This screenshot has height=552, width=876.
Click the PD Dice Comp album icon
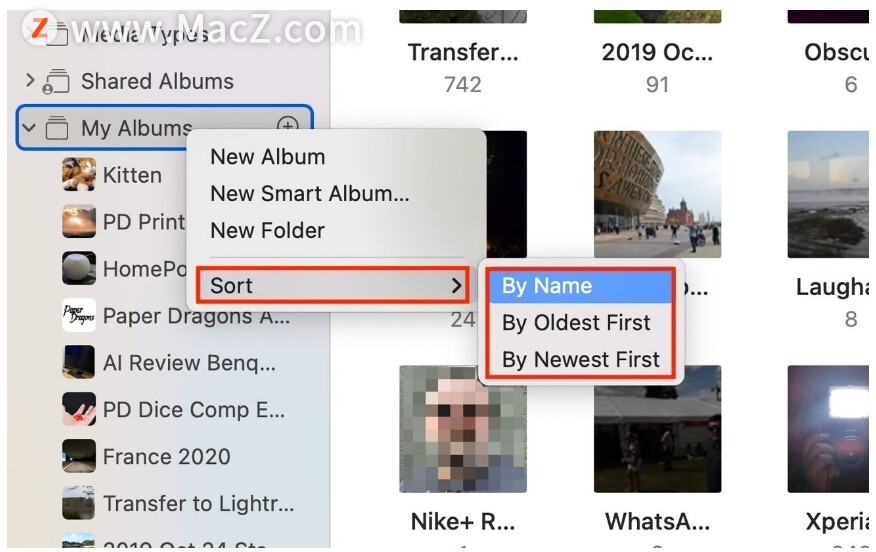[79, 410]
